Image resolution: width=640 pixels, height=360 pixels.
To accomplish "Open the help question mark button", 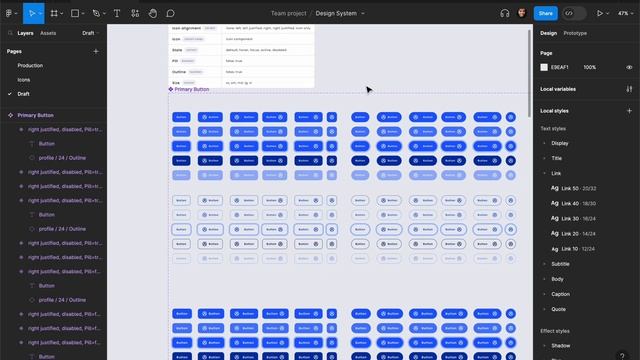I will pos(622,356).
